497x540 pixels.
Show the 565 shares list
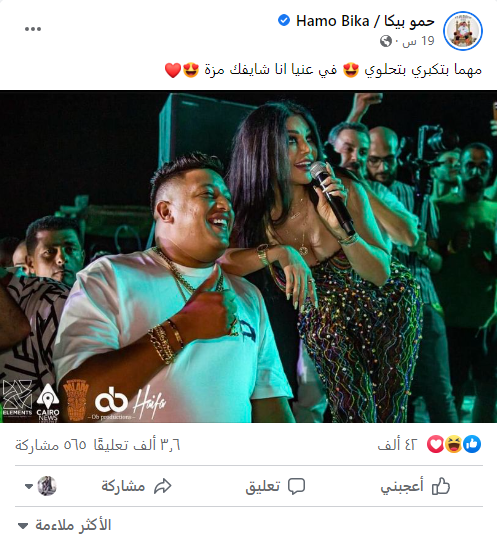pyautogui.click(x=50, y=445)
